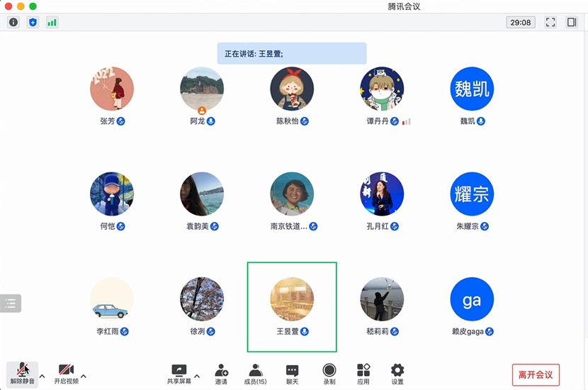Toggle the side panel layout icon
Image resolution: width=588 pixels, height=390 pixels.
point(572,22)
